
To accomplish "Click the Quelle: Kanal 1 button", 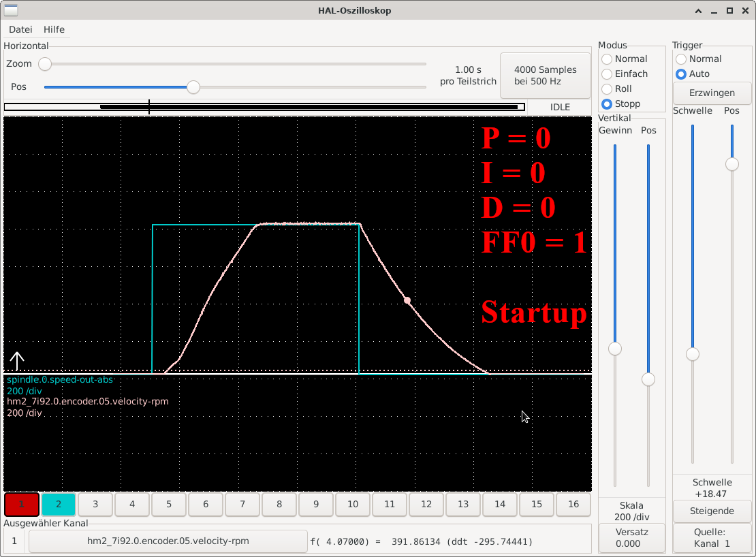I will tap(712, 538).
